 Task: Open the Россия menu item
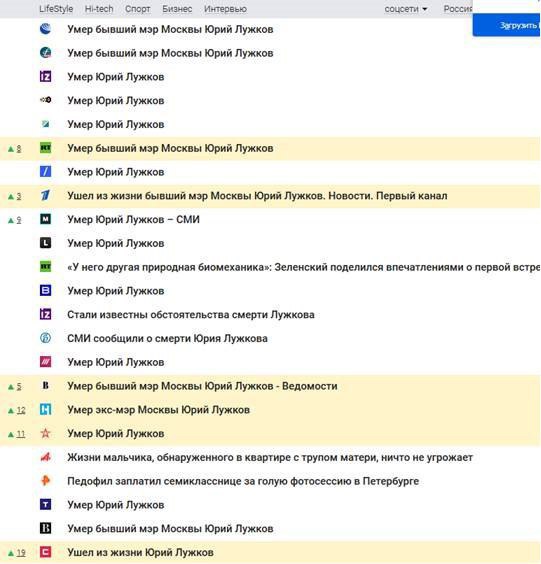point(458,9)
